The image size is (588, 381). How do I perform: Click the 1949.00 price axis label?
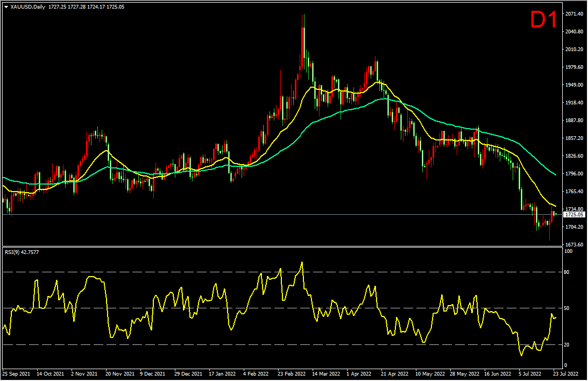(x=574, y=85)
